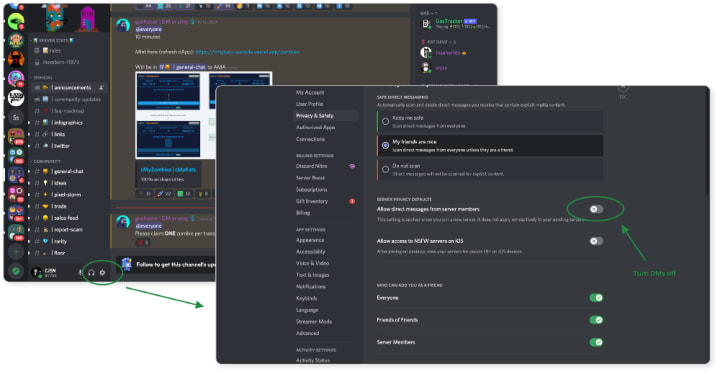Click ESC close icon in settings
Image resolution: width=720 pixels, height=374 pixels.
623,87
